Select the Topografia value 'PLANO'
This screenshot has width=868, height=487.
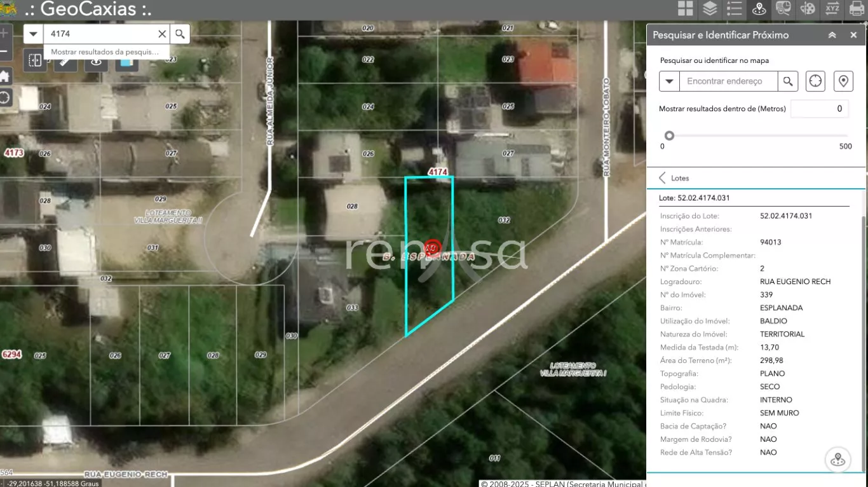click(773, 374)
